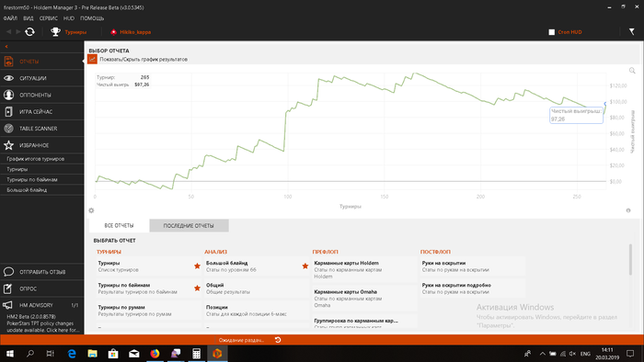Open the filter funnel icon
Viewport: 644px width, 362px height.
pos(632,31)
